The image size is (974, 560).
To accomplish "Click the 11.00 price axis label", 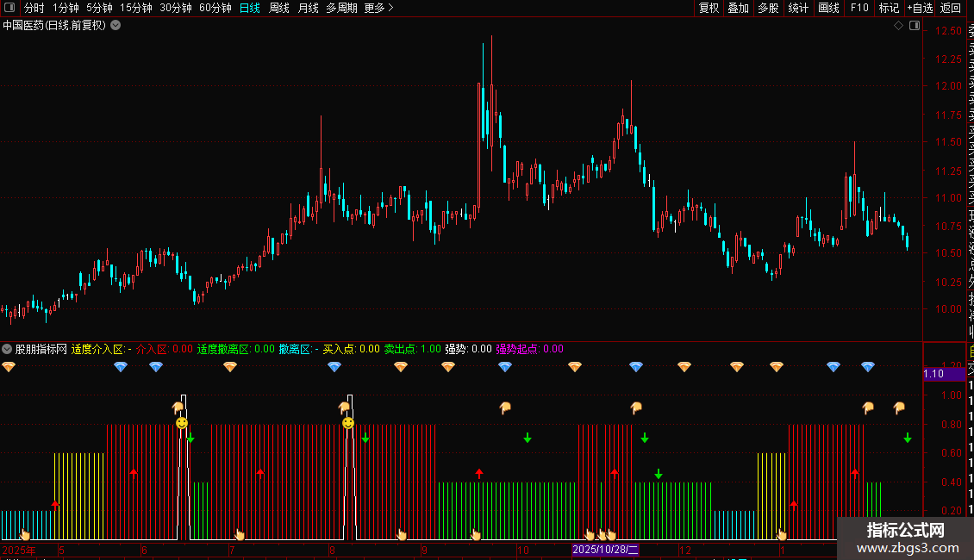I will (x=948, y=198).
